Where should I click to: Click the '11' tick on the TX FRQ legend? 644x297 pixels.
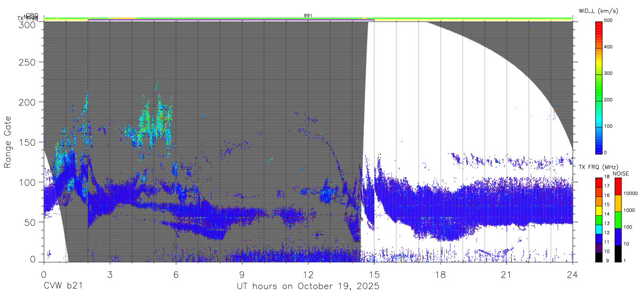[x=607, y=242]
